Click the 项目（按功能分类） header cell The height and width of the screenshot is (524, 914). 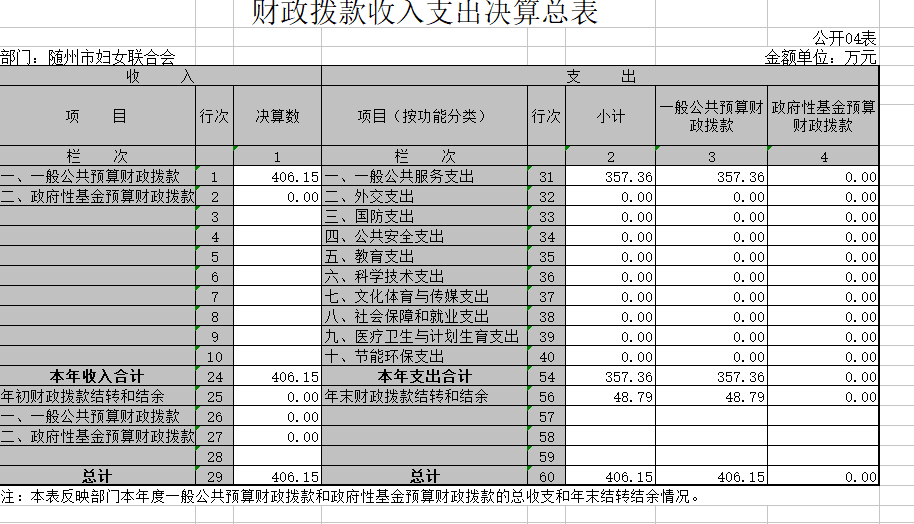[x=424, y=116]
